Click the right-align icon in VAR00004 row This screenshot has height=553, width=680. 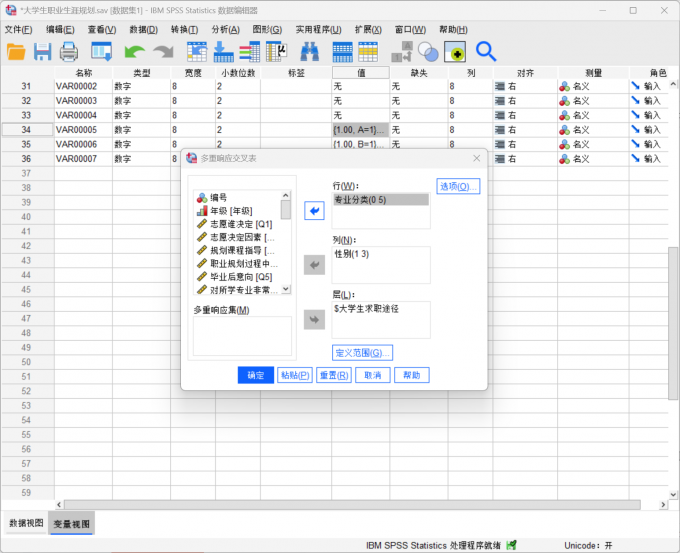[500, 115]
